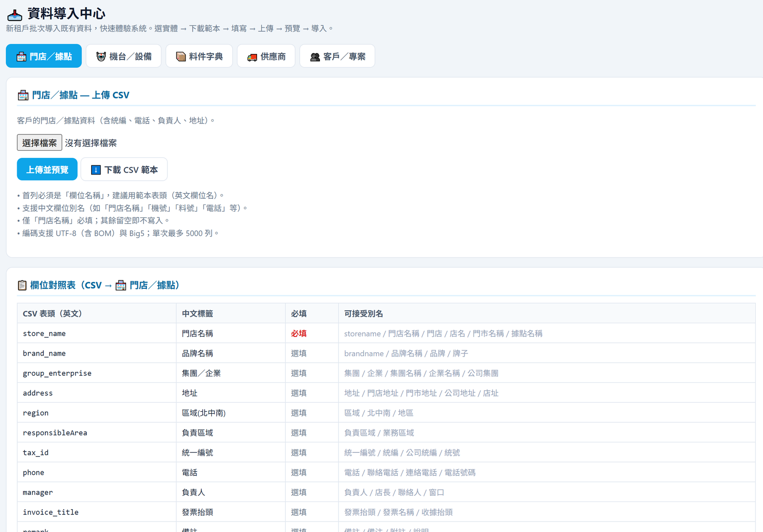The width and height of the screenshot is (763, 532).
Task: Click the truck icon in 供應商 tab
Action: coord(252,57)
